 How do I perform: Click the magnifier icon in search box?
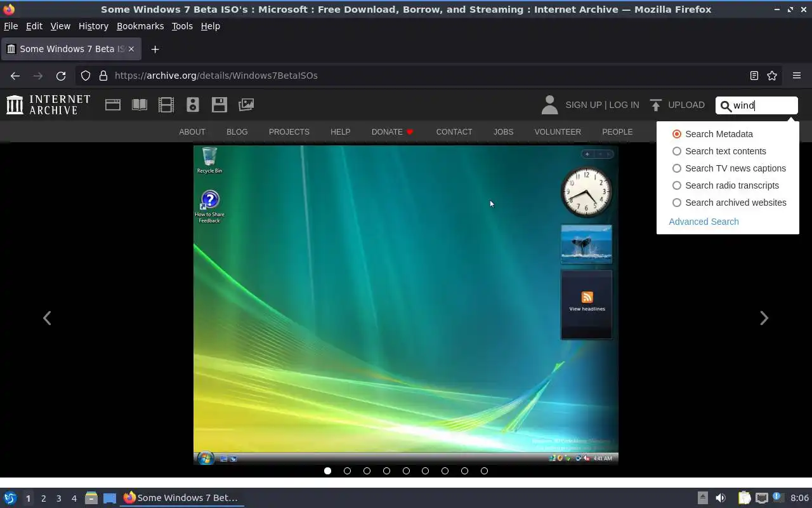(726, 106)
